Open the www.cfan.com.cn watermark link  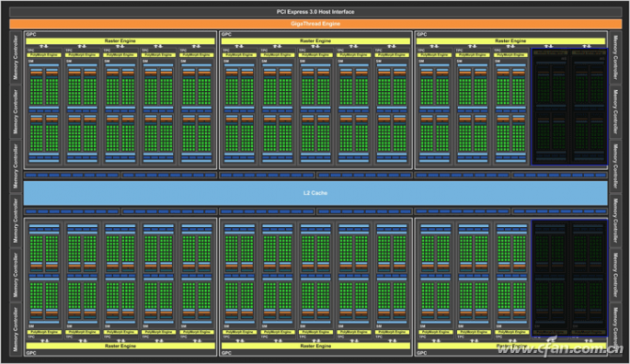pyautogui.click(x=560, y=348)
